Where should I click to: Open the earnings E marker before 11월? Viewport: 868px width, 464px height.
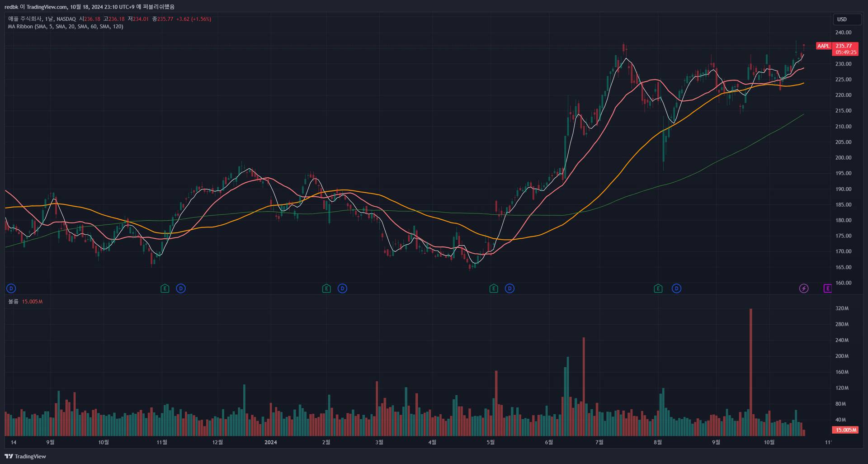click(165, 289)
